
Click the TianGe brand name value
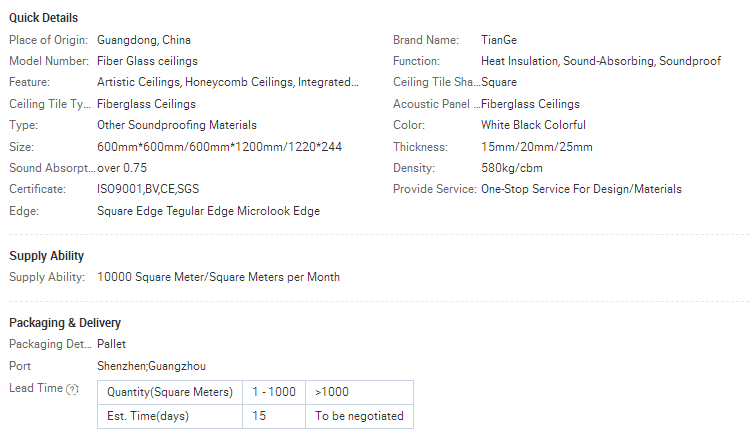click(x=500, y=40)
